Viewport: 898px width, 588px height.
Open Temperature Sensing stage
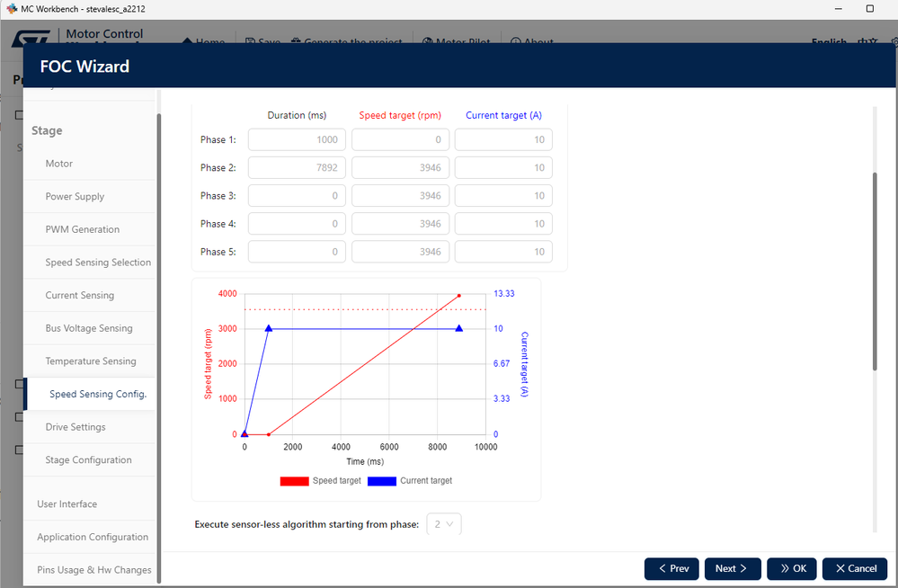point(90,361)
